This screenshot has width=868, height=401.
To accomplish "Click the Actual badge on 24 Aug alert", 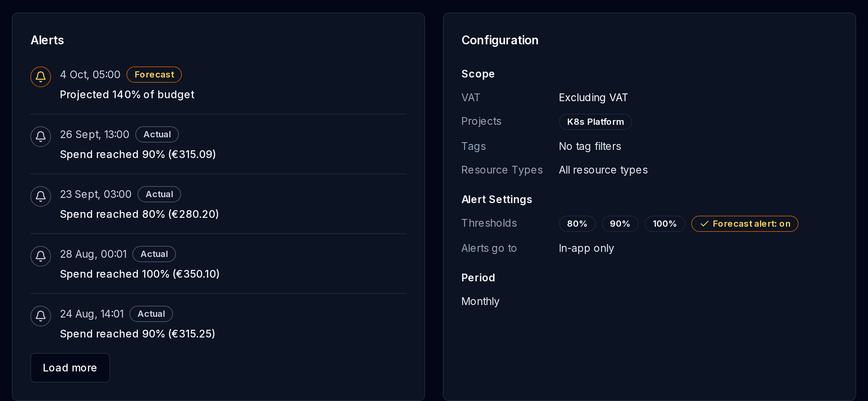I will tap(151, 314).
